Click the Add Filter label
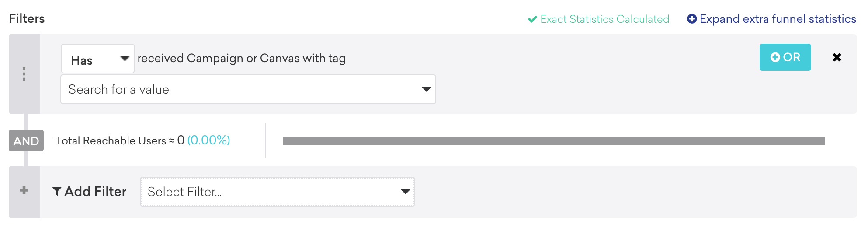The width and height of the screenshot is (868, 231). point(95,191)
